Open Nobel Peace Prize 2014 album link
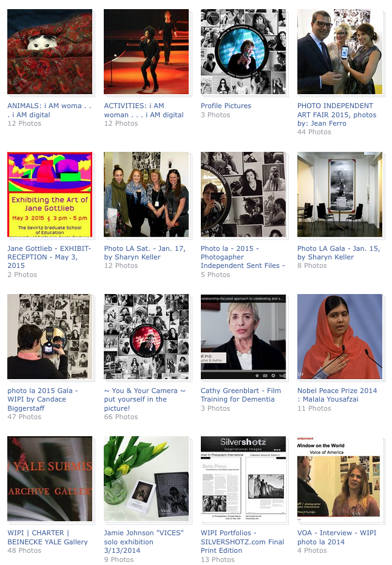392x565 pixels. (x=337, y=395)
